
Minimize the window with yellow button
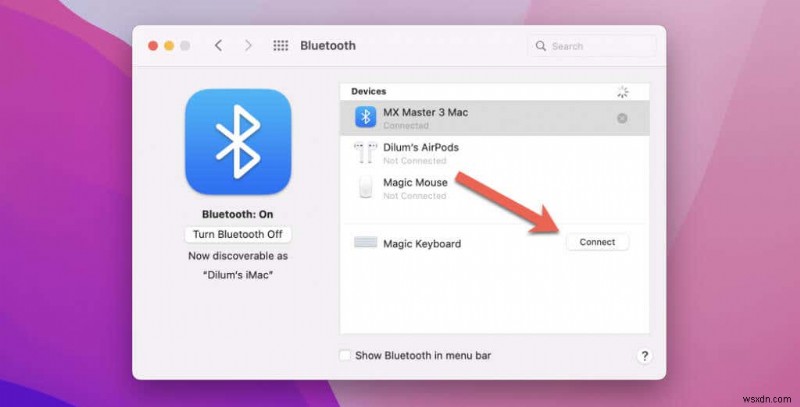pyautogui.click(x=170, y=46)
